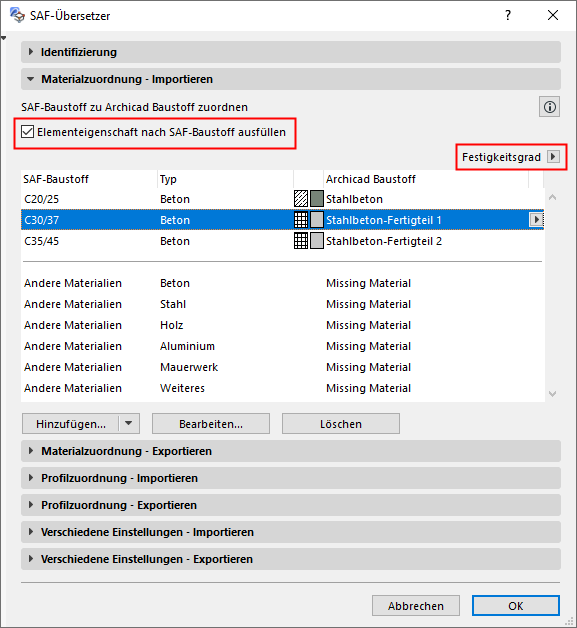Click the Bearbeiten... button

click(x=211, y=424)
